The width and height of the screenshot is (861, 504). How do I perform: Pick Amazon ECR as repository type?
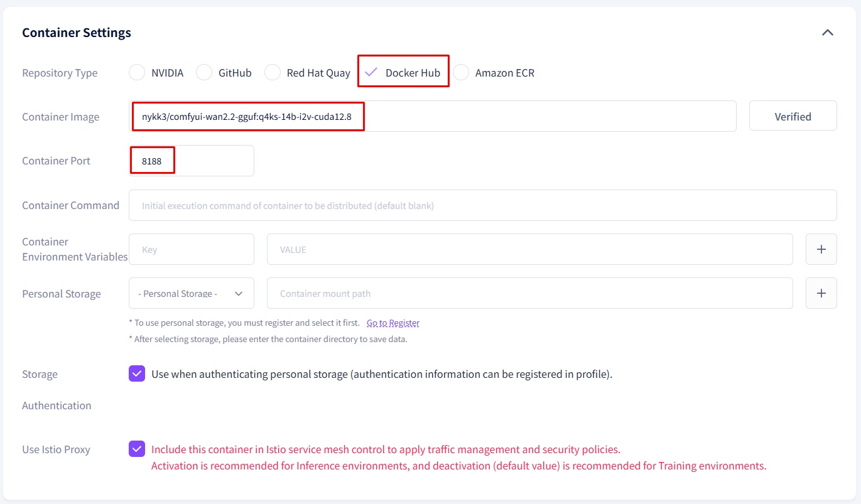click(x=461, y=73)
